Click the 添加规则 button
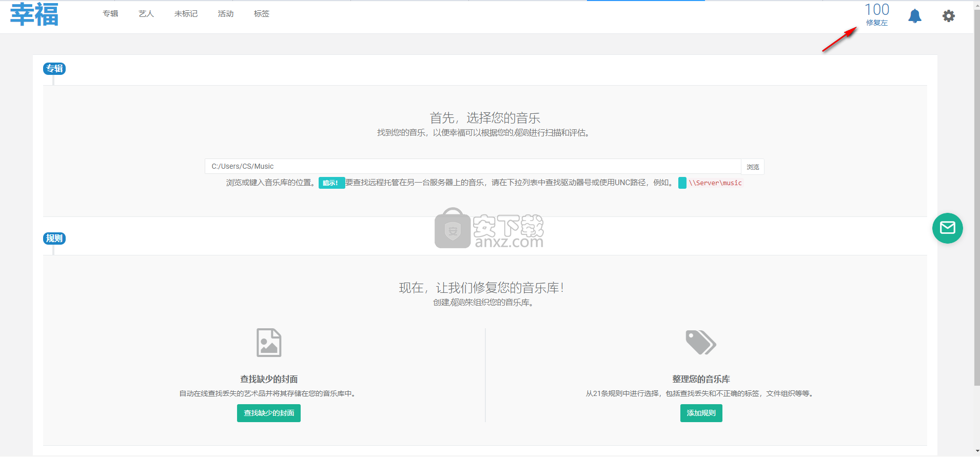The image size is (980, 457). (701, 413)
